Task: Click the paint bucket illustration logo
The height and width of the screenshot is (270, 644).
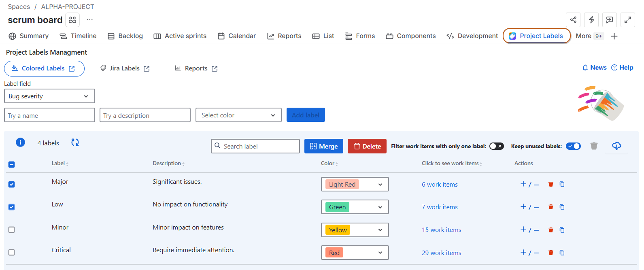Action: pyautogui.click(x=601, y=103)
